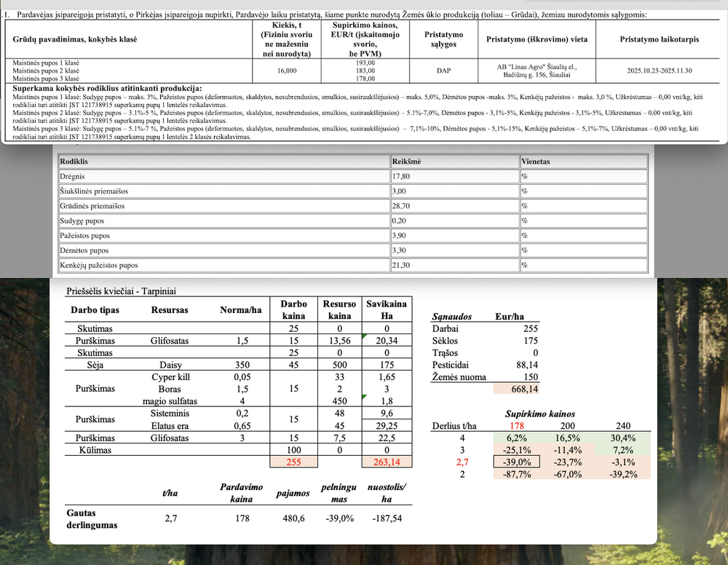Click the AB "Linas Agro" delivery location cell
728x565 pixels.
point(537,71)
